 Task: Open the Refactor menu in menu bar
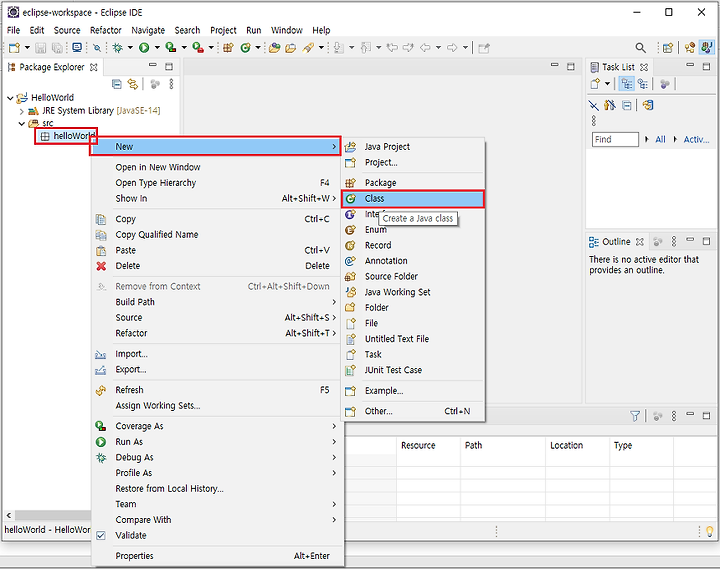[x=106, y=30]
